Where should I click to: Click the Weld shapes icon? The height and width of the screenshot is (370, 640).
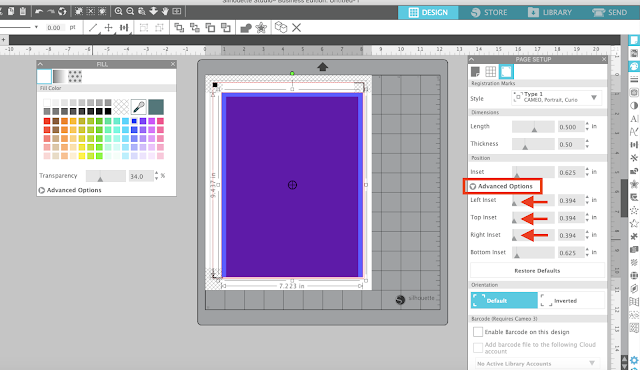[x=246, y=28]
